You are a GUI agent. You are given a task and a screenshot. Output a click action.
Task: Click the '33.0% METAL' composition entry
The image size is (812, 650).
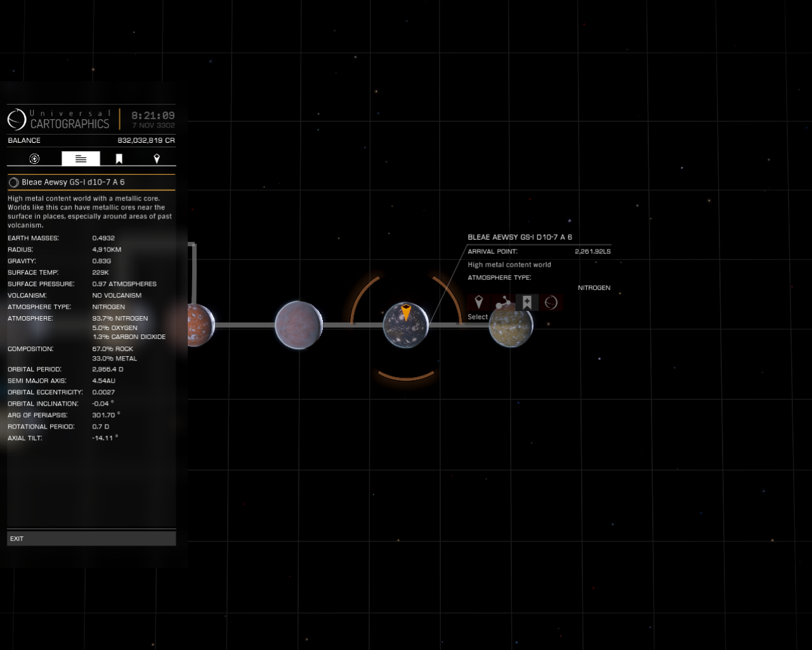coord(114,359)
